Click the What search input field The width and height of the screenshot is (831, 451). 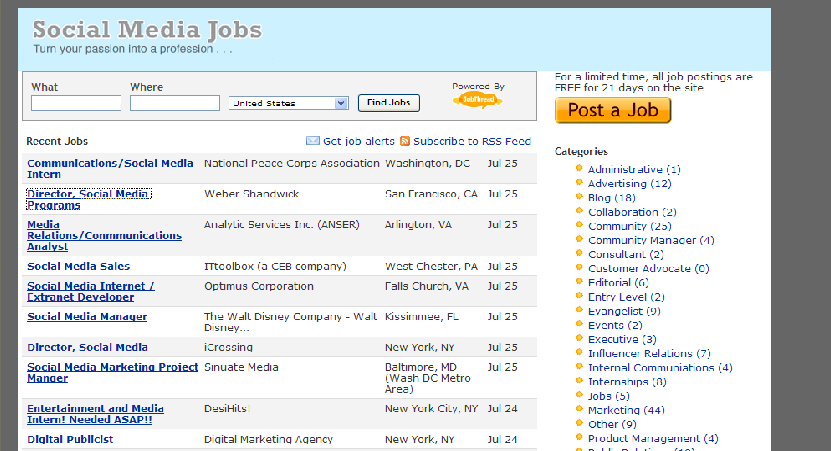pyautogui.click(x=76, y=103)
